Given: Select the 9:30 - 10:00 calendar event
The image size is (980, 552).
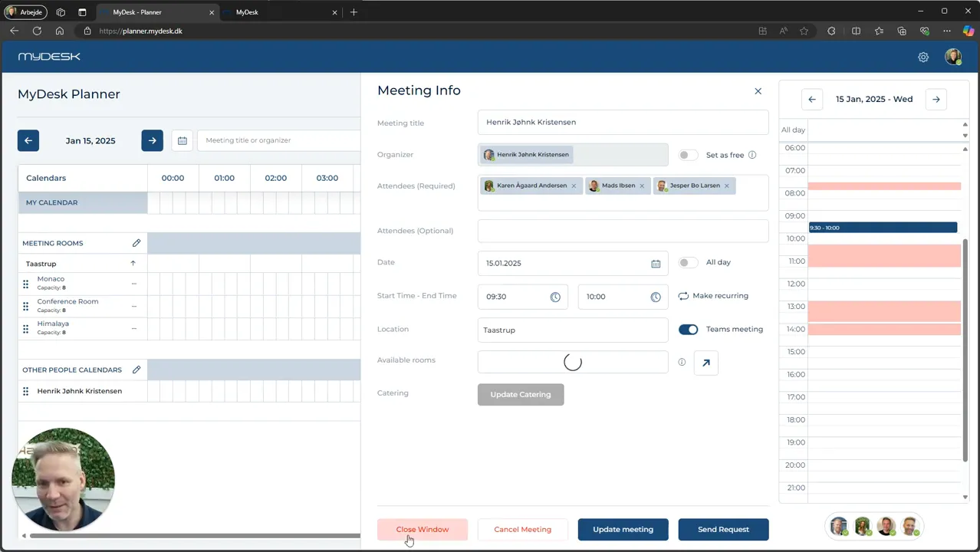Looking at the screenshot, I should pyautogui.click(x=883, y=227).
